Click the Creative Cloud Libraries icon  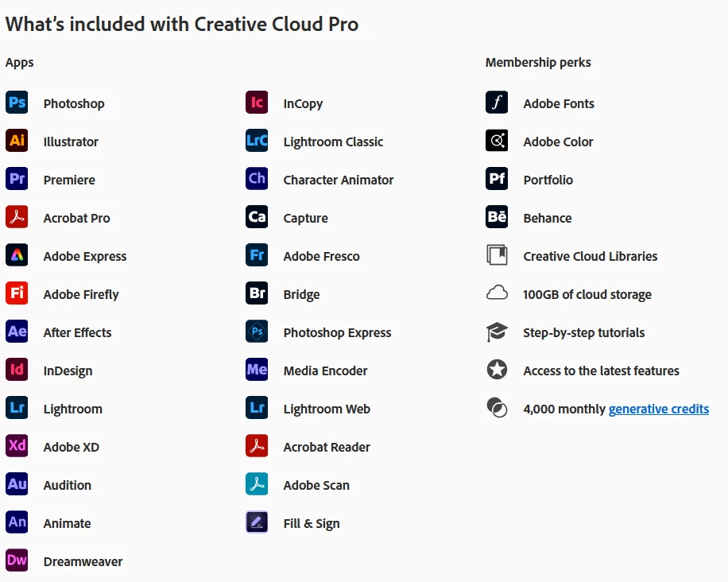tap(497, 255)
